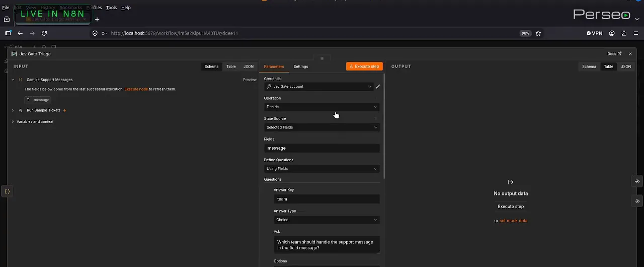Click the Preview label in input panel
This screenshot has height=267, width=644.
250,80
